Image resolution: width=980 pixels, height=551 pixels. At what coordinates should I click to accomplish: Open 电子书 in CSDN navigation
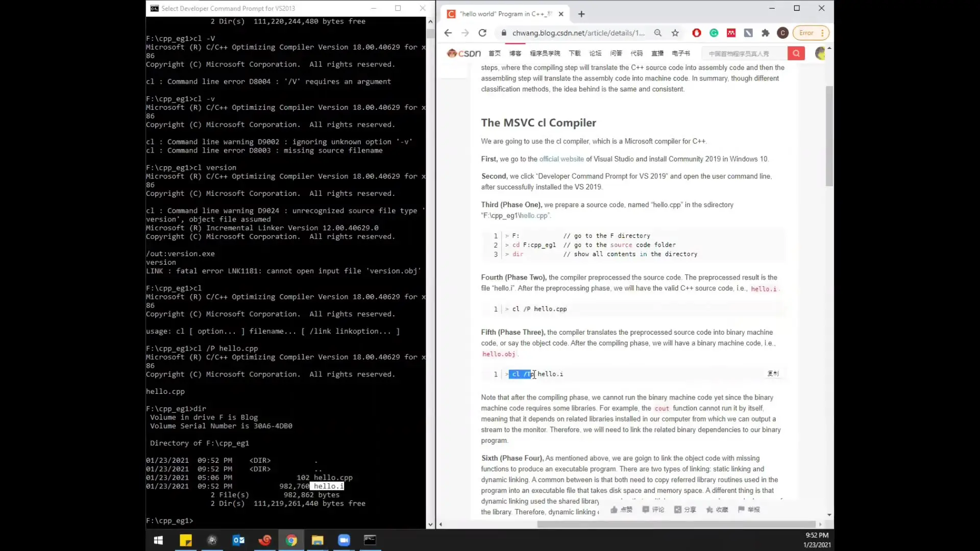pos(681,54)
